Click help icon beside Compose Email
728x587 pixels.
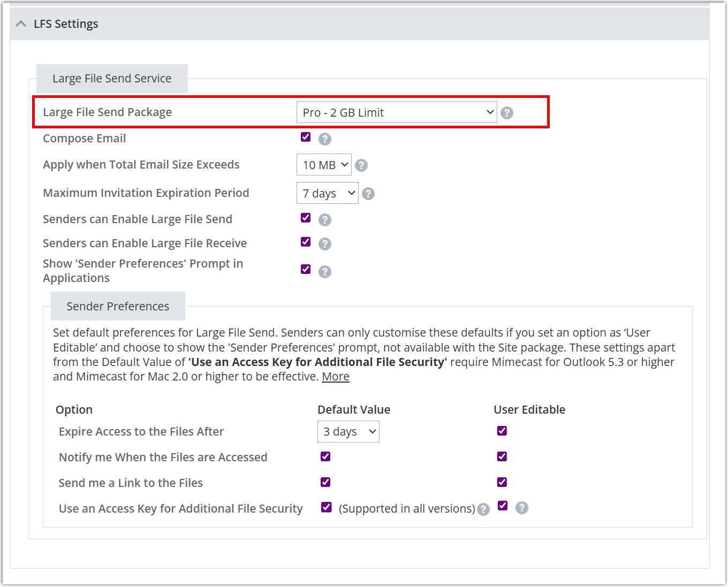[325, 139]
